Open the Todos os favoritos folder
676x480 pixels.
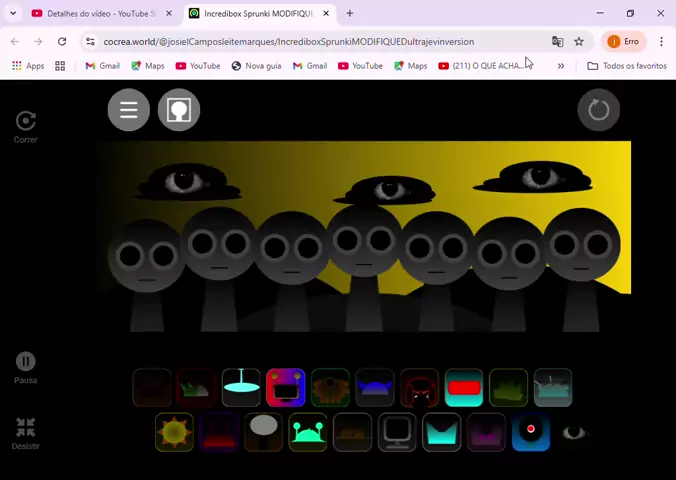[627, 66]
